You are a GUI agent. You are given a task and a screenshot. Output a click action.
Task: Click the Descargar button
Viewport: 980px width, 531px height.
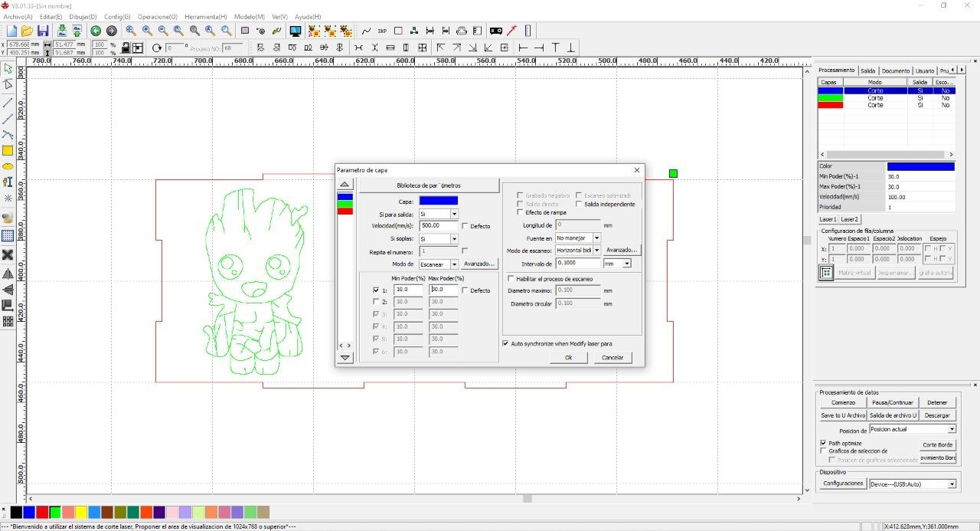click(x=937, y=415)
